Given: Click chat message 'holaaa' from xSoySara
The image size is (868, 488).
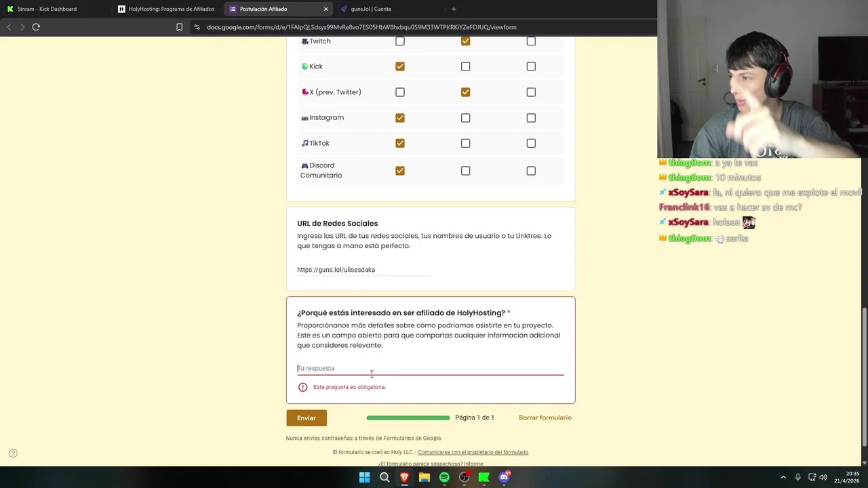Looking at the screenshot, I should click(726, 222).
